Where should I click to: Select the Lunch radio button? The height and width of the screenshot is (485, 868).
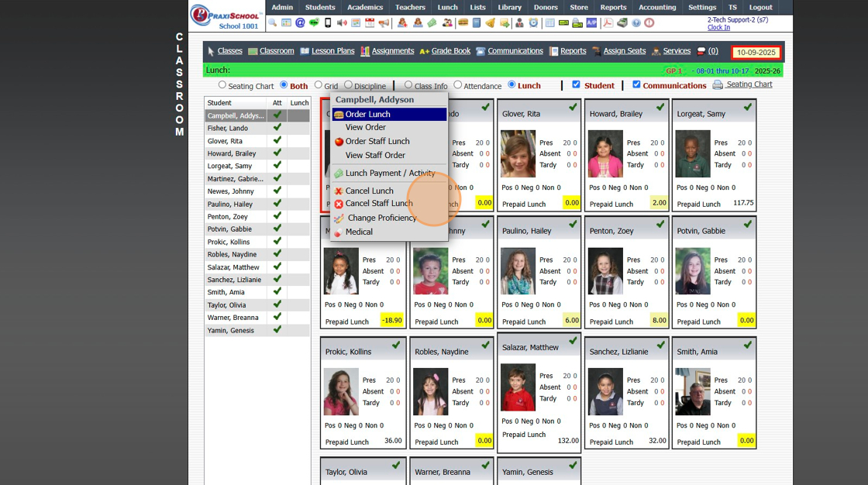(x=511, y=84)
